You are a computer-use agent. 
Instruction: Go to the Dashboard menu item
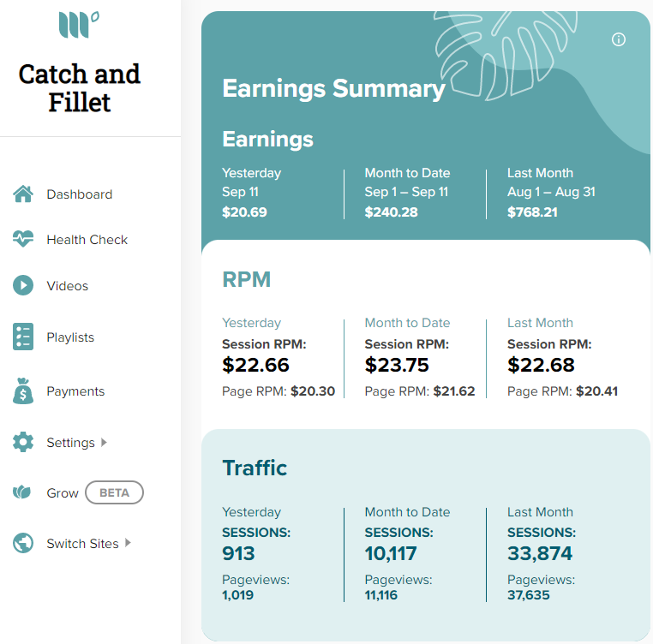[79, 194]
